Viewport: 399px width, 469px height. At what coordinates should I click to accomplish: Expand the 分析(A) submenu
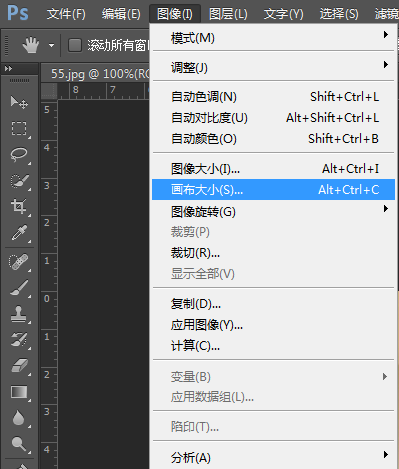tap(273, 458)
